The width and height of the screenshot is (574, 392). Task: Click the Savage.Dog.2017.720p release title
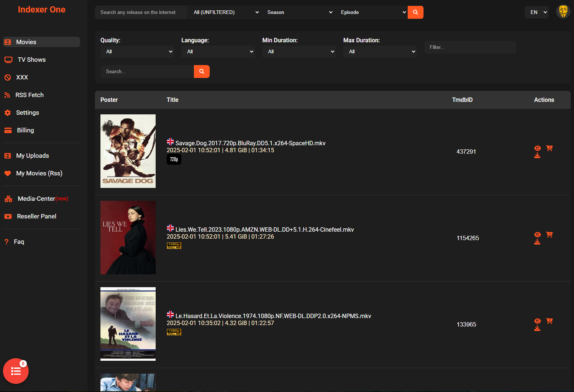click(x=250, y=143)
